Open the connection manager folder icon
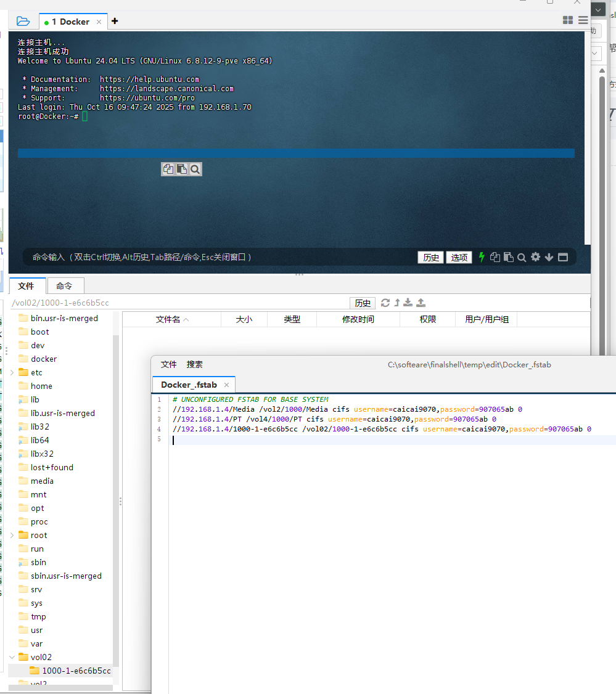616x694 pixels. 23,21
